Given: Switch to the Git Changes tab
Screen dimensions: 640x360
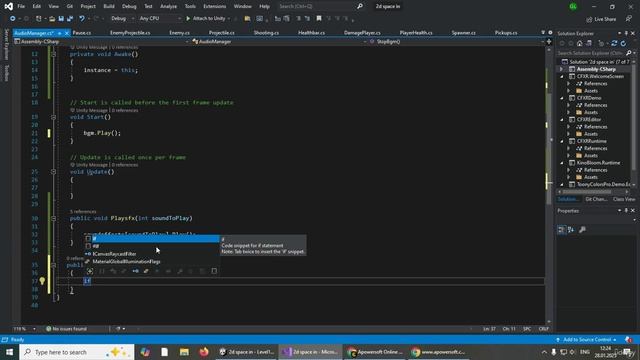Looking at the screenshot, I should pos(596,199).
